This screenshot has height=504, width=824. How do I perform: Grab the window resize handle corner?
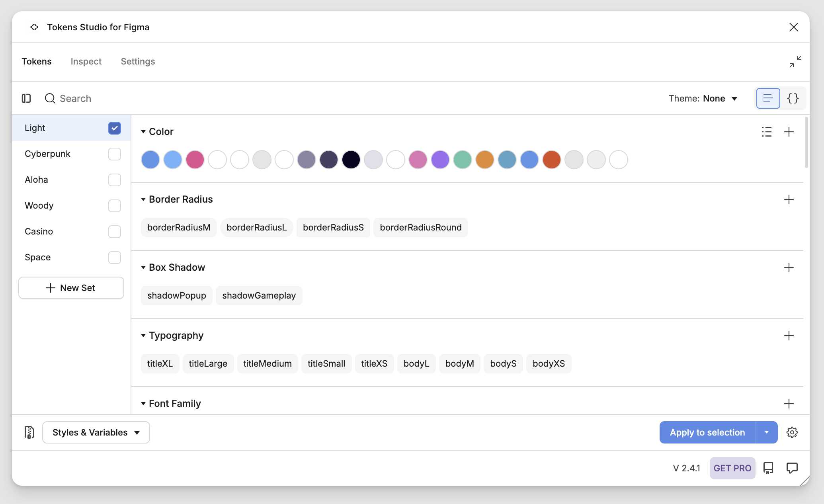pos(805,481)
